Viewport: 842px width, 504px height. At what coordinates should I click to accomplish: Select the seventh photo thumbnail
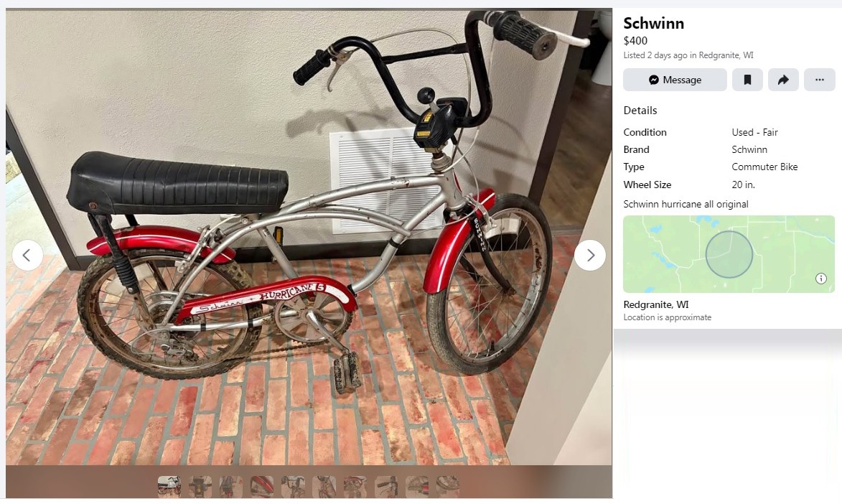[x=355, y=486]
